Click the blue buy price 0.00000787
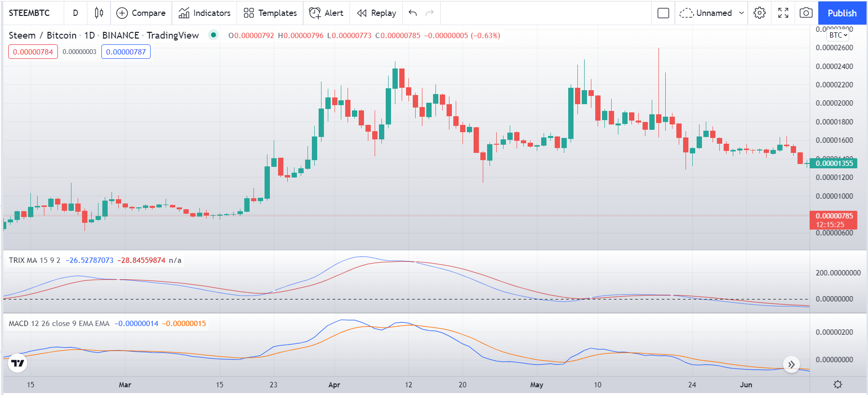Image resolution: width=868 pixels, height=395 pixels. click(126, 52)
